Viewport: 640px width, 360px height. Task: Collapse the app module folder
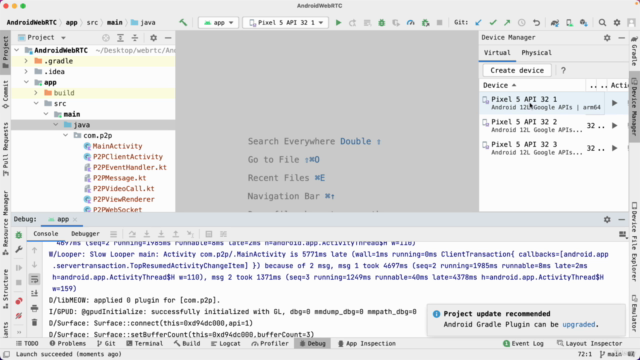coord(26,82)
